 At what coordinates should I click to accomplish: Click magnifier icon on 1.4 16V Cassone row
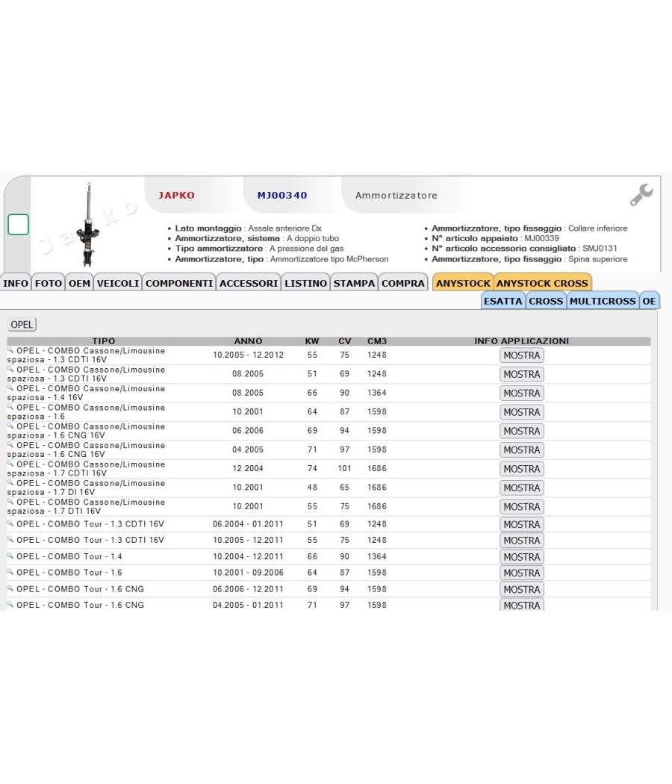10,388
